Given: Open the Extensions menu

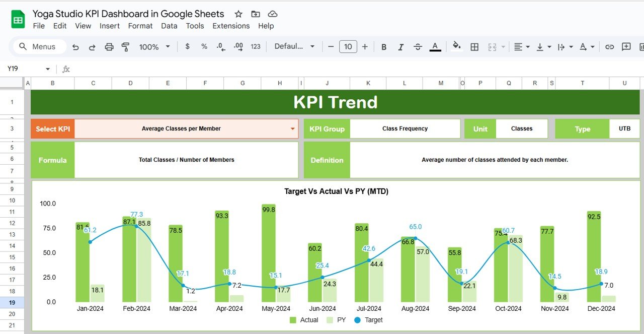Looking at the screenshot, I should coord(231,26).
